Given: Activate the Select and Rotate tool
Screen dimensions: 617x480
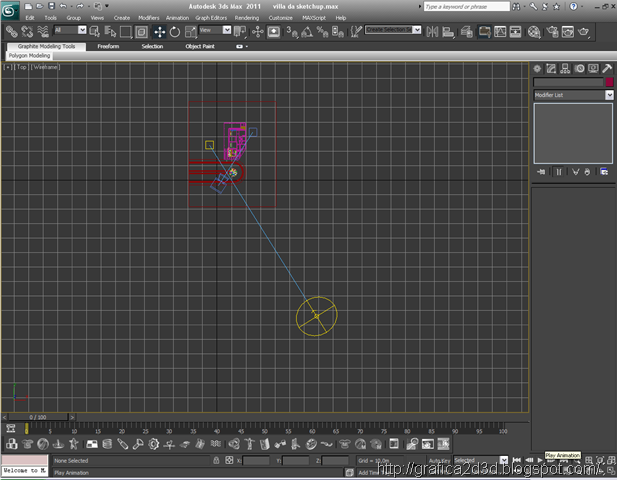Looking at the screenshot, I should coord(175,32).
